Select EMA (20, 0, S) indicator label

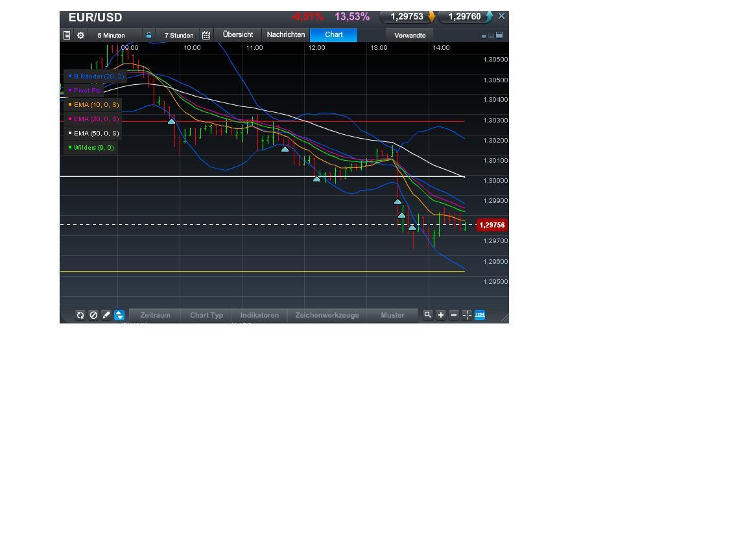tap(93, 119)
